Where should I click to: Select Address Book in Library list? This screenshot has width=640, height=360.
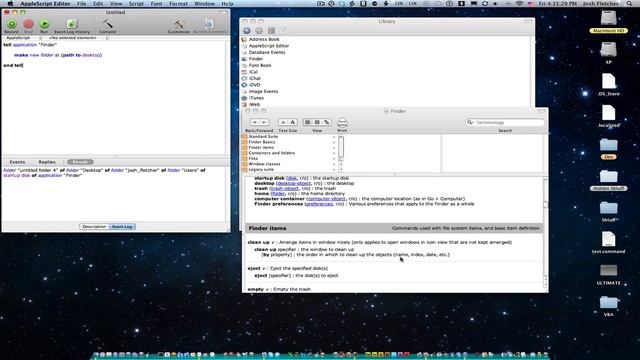264,40
